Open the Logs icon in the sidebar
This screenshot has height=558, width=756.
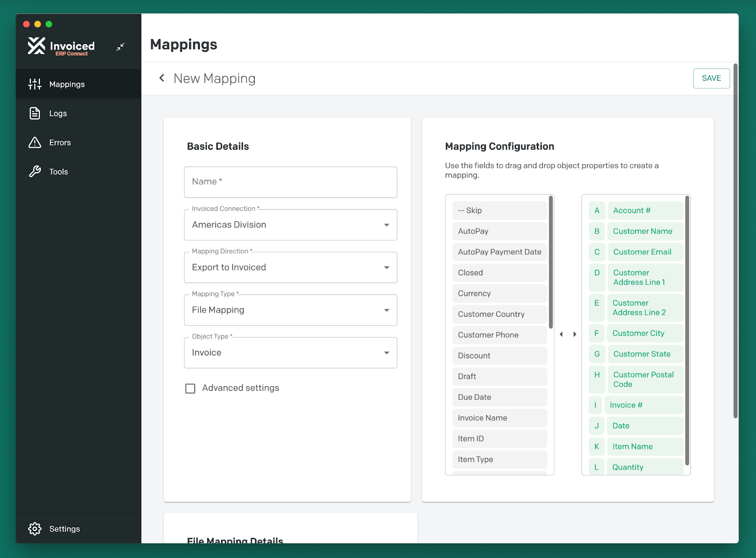34,113
